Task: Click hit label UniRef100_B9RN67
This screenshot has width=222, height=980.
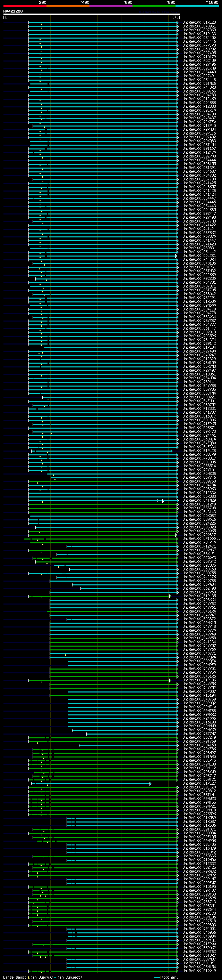Action: click(x=199, y=550)
